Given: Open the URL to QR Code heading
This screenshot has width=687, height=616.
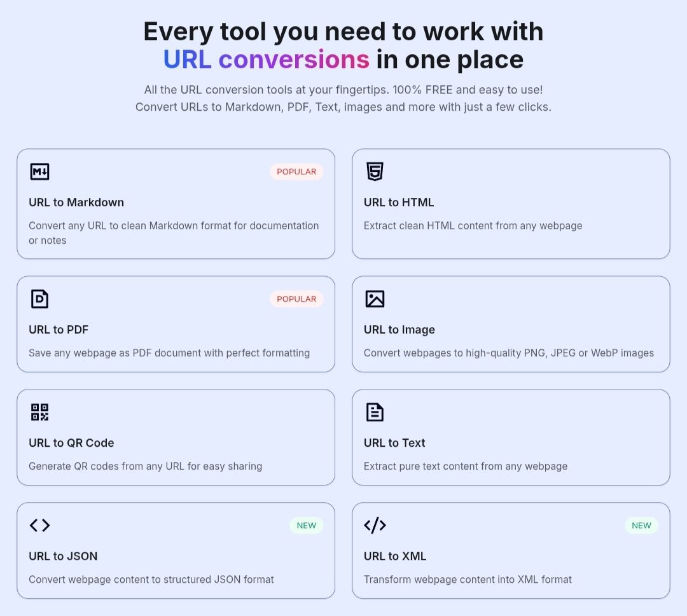Looking at the screenshot, I should 71,443.
